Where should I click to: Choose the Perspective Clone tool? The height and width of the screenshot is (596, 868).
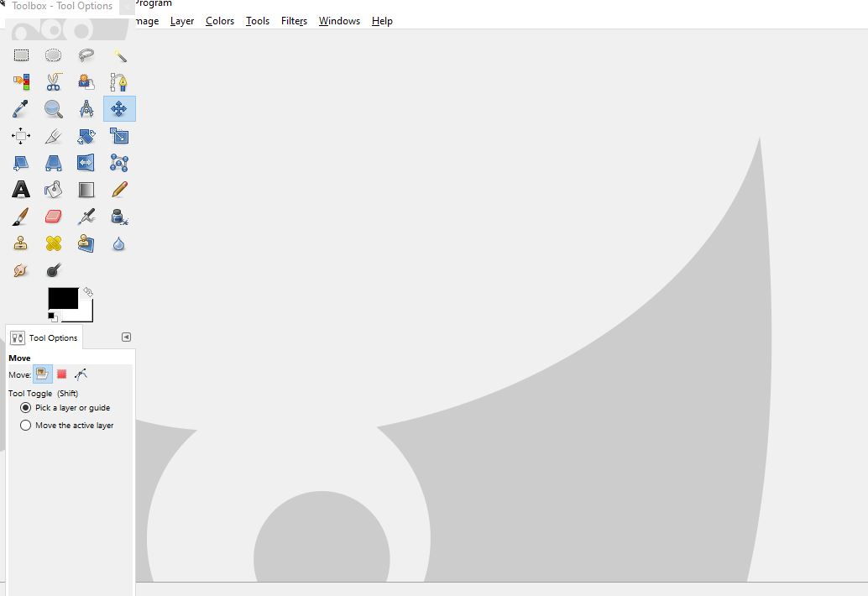[x=86, y=243]
